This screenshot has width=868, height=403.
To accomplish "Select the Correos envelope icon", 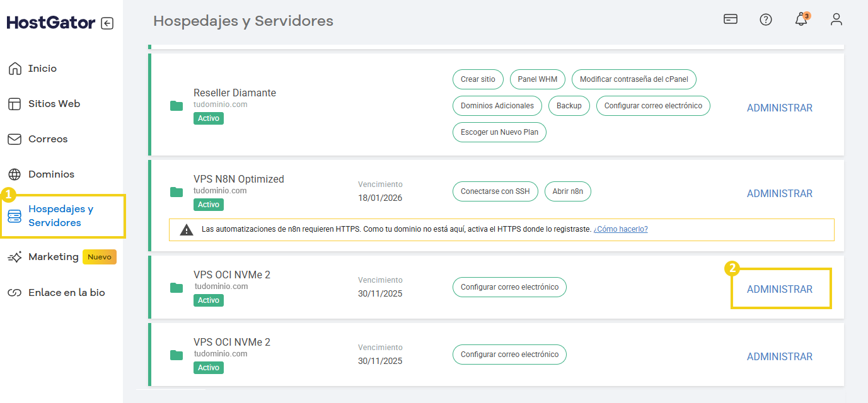I will coord(14,139).
